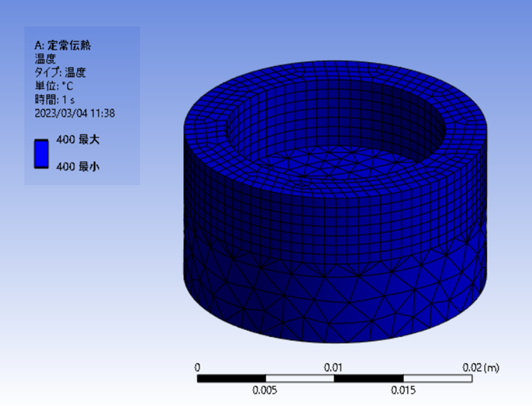Click the date stamp '2023/03/04 11:38'
This screenshot has width=532, height=406.
point(75,113)
